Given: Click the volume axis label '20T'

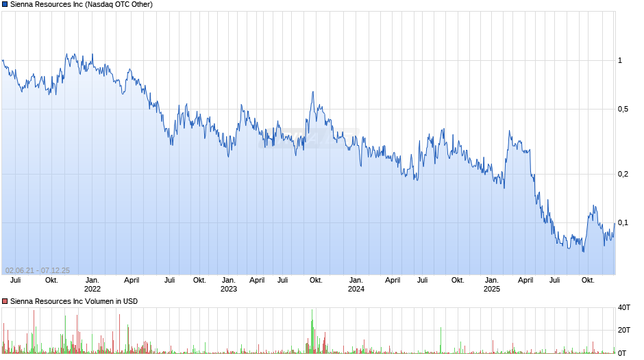Looking at the screenshot, I should (x=624, y=330).
